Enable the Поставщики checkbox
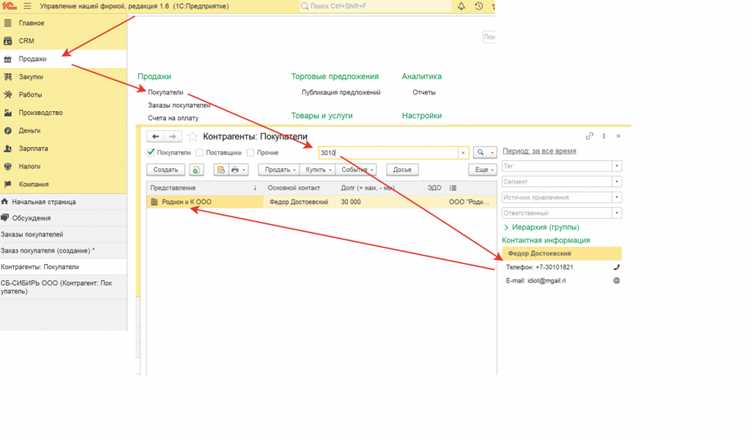 (200, 153)
